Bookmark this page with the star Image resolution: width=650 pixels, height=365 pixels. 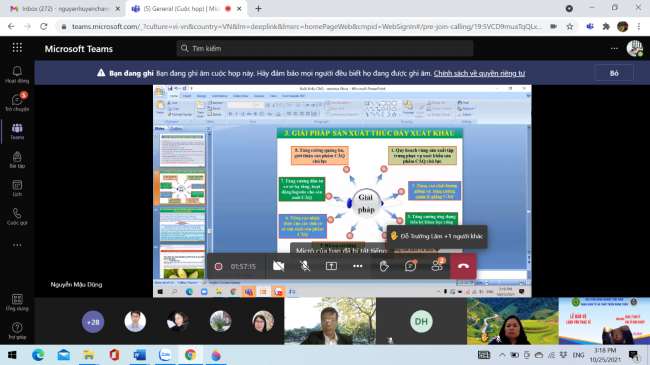(570, 27)
